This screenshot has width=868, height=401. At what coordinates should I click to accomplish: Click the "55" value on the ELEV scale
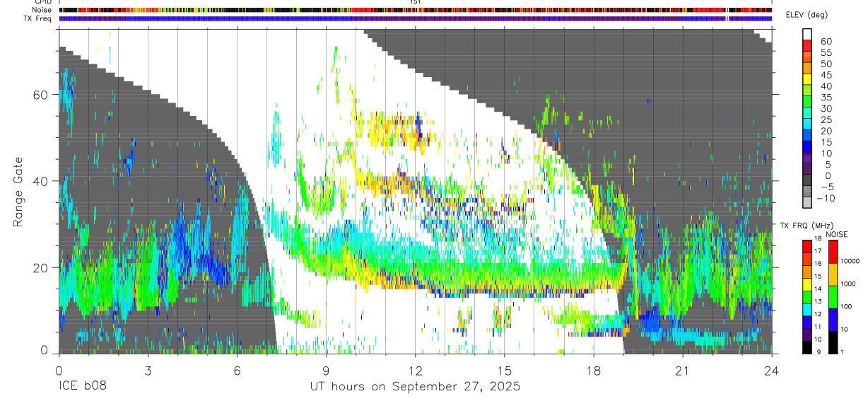[826, 52]
